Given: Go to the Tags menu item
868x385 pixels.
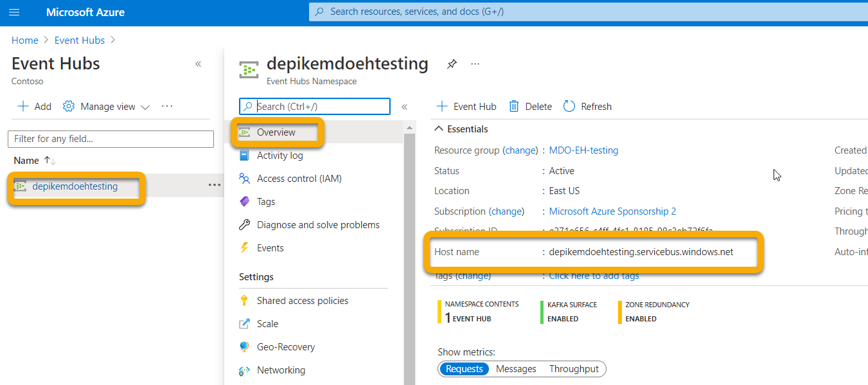Looking at the screenshot, I should pos(265,202).
